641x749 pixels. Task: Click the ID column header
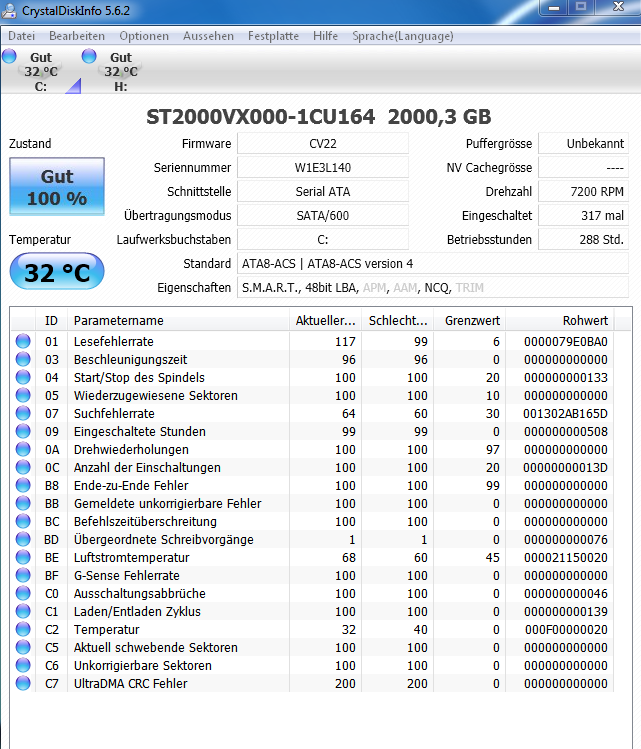[52, 321]
